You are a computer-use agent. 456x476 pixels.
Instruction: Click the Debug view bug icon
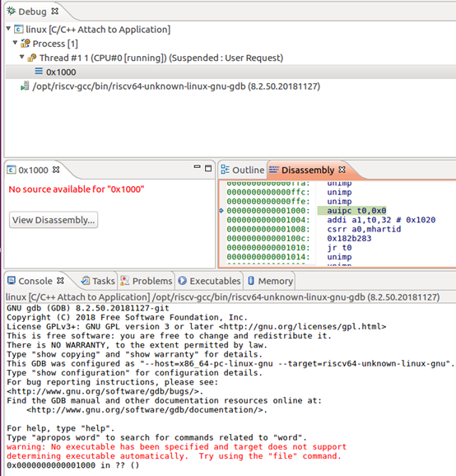(x=12, y=12)
